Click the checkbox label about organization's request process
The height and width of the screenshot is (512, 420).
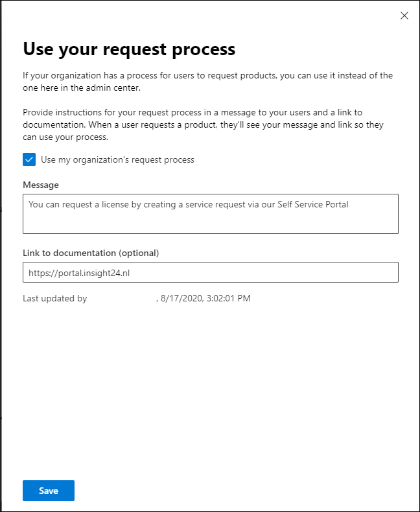(117, 159)
